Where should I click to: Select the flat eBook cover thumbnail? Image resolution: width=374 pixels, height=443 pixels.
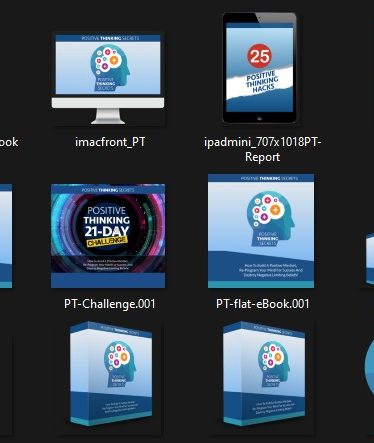click(x=261, y=231)
